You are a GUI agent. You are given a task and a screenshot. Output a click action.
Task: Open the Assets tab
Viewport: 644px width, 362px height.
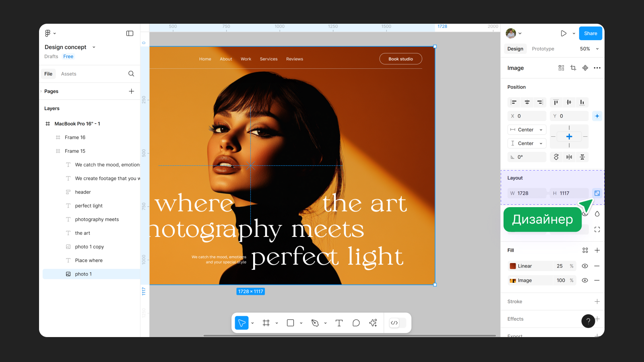[x=68, y=74]
